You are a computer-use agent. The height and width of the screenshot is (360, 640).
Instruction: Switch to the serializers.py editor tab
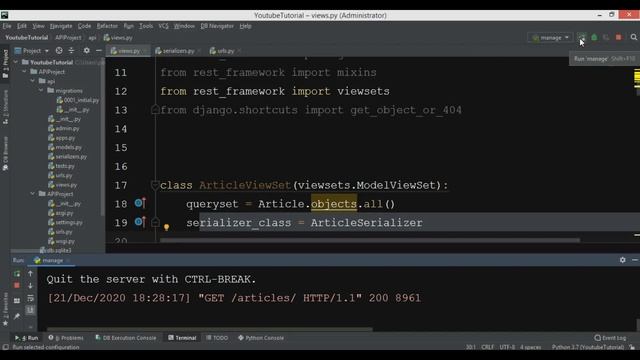point(178,51)
